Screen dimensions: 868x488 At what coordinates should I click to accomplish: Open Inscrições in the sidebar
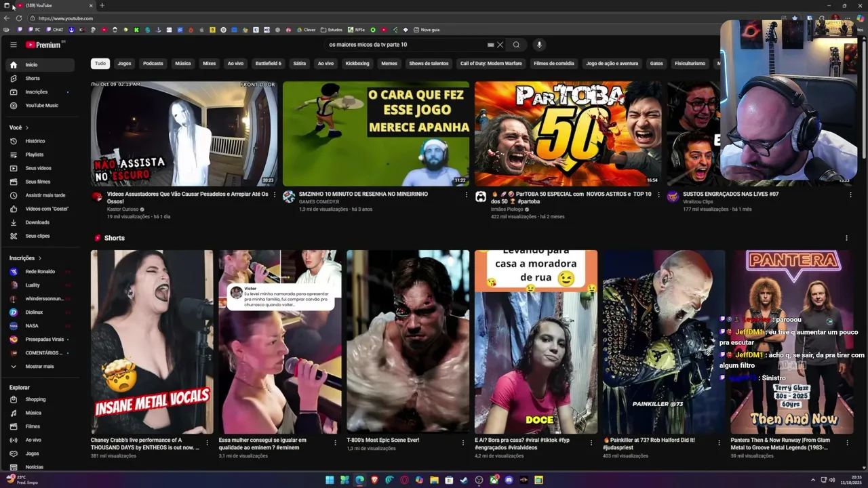[x=41, y=92]
